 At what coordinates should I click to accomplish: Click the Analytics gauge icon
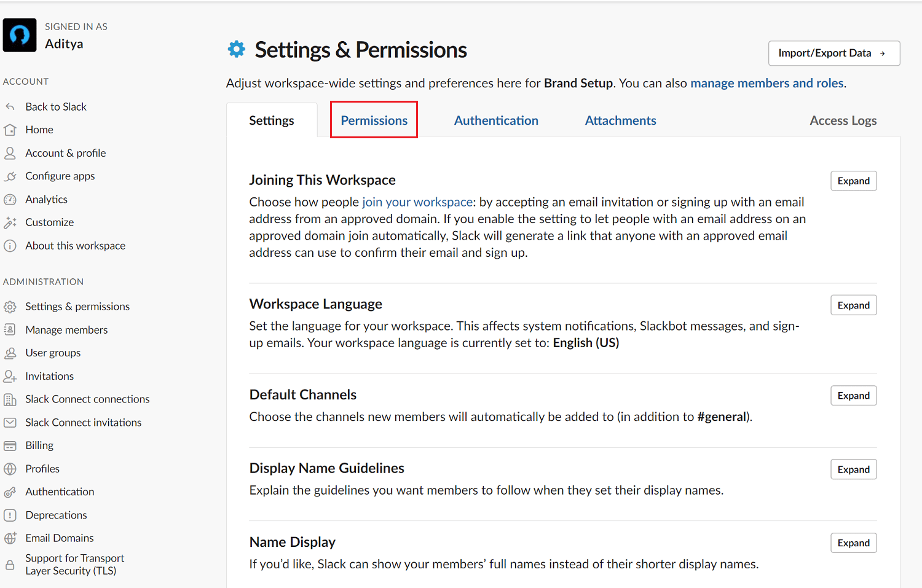[x=10, y=199]
